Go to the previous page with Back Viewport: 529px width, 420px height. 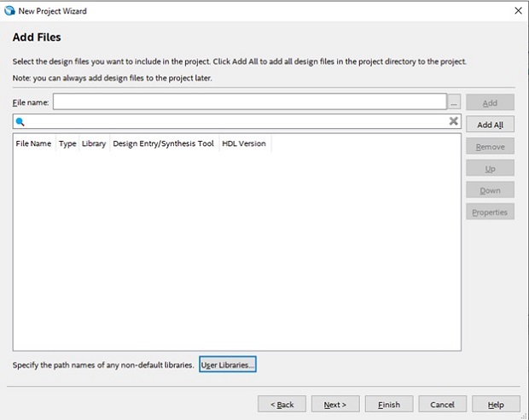(x=282, y=405)
